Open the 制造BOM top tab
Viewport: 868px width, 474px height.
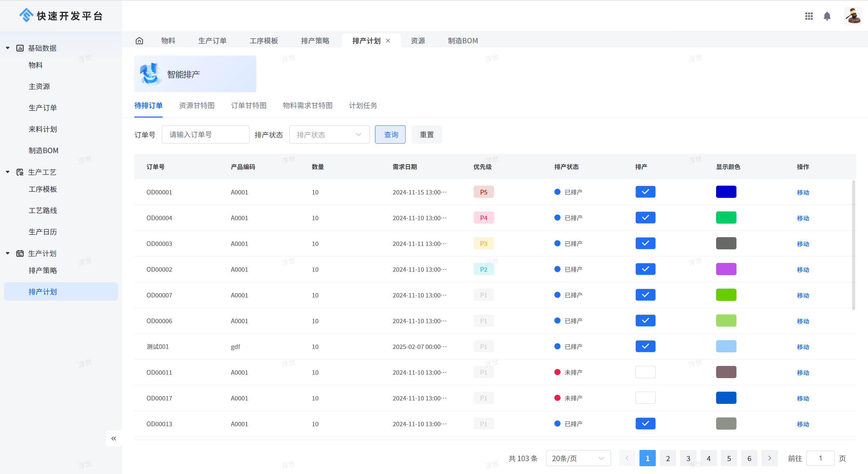point(463,41)
